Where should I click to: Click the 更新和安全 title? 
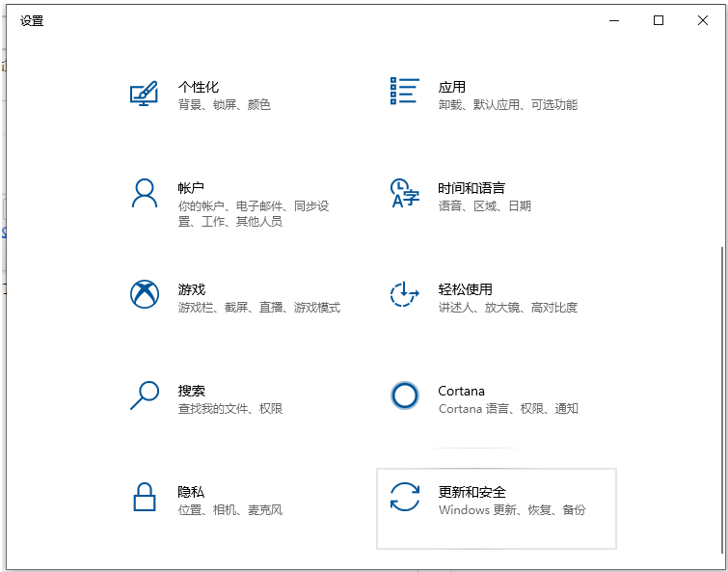pyautogui.click(x=472, y=492)
